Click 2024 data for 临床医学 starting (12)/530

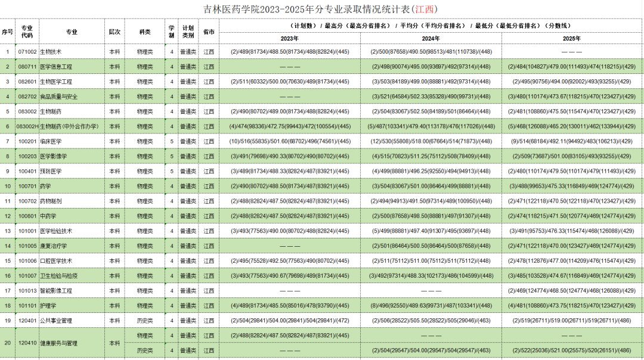(x=431, y=141)
